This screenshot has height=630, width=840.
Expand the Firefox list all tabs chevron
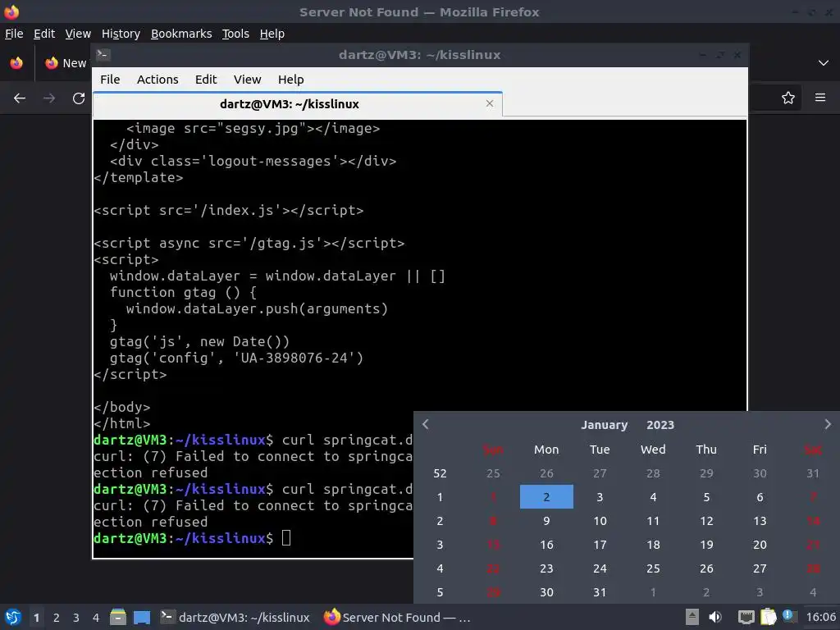[824, 63]
